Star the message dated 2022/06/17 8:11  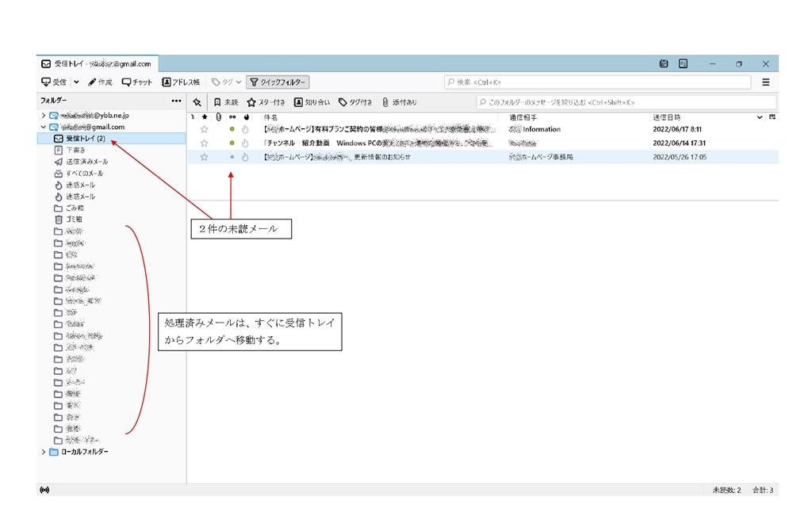point(204,129)
